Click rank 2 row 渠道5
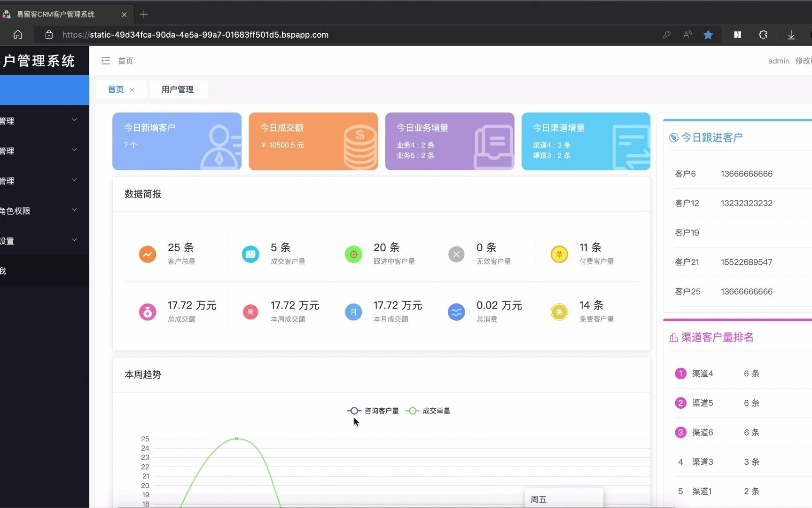 742,403
